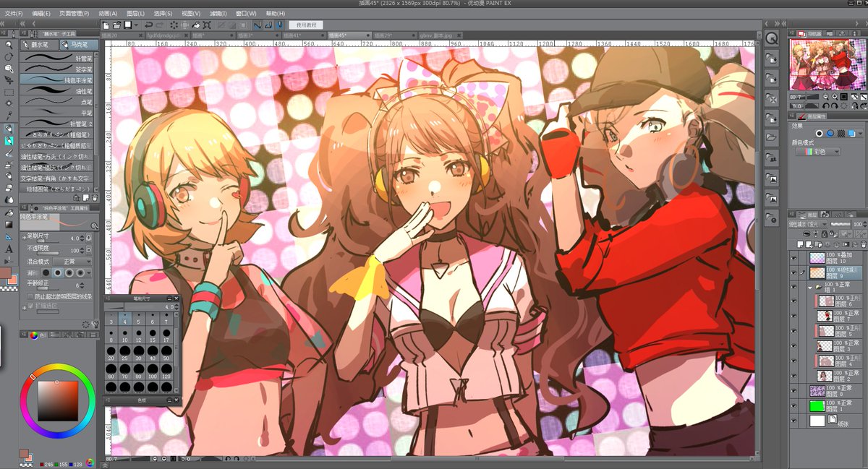
Task: Click the redo arrow icon
Action: 160,25
